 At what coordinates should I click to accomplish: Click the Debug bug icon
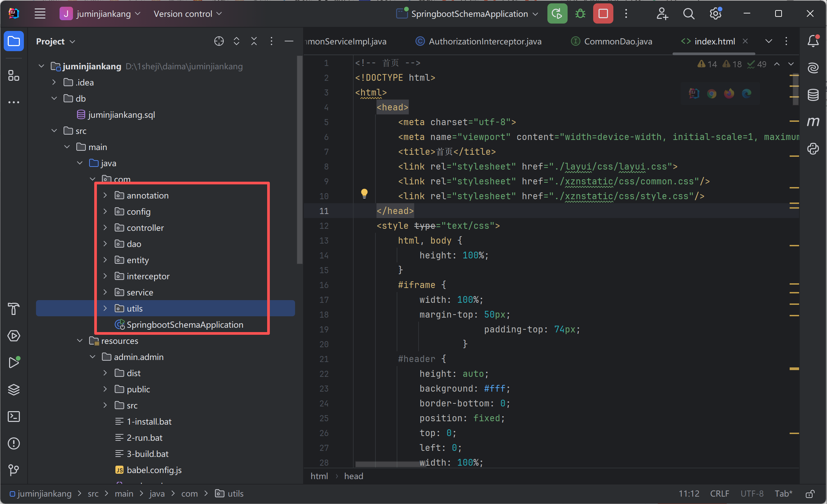[x=580, y=14]
